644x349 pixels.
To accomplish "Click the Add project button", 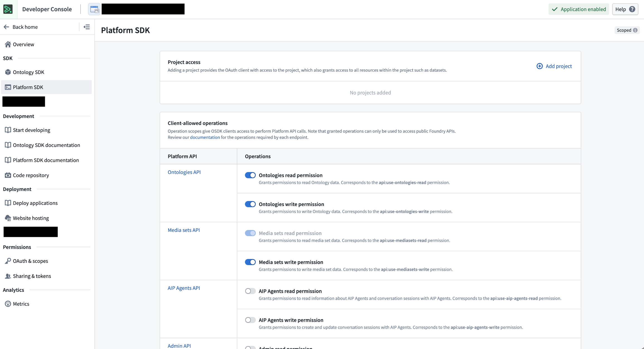I will 554,66.
